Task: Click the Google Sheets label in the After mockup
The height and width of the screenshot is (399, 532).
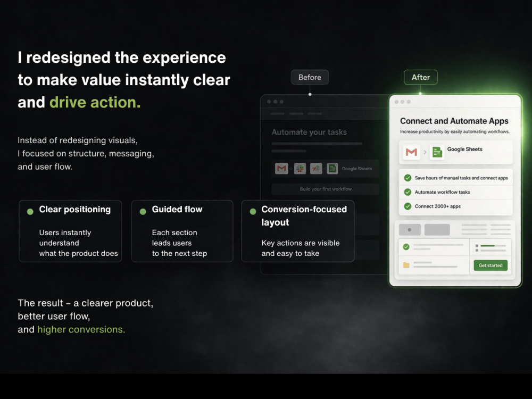Action: point(464,149)
